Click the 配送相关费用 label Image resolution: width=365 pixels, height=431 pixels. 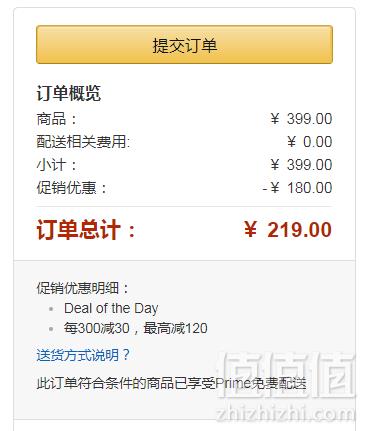[83, 142]
